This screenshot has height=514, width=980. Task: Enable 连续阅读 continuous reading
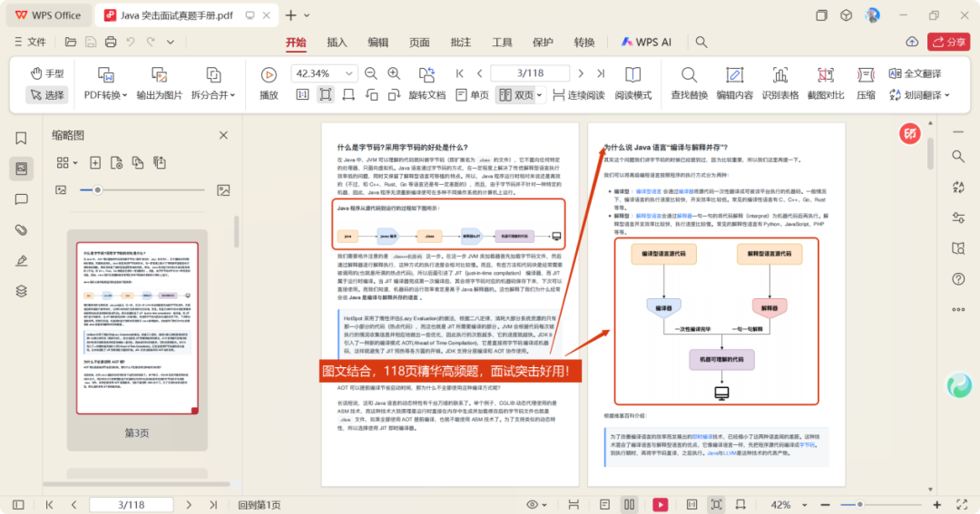tap(579, 95)
